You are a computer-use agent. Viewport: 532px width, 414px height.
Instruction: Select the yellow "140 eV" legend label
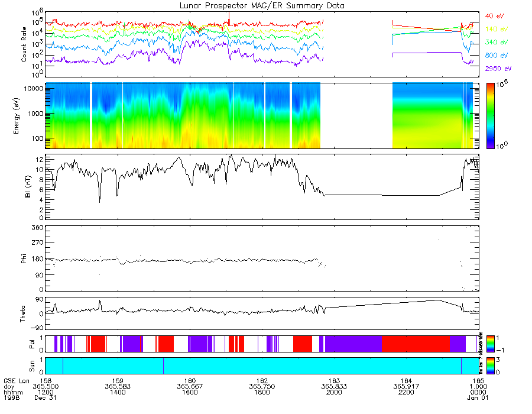click(497, 29)
